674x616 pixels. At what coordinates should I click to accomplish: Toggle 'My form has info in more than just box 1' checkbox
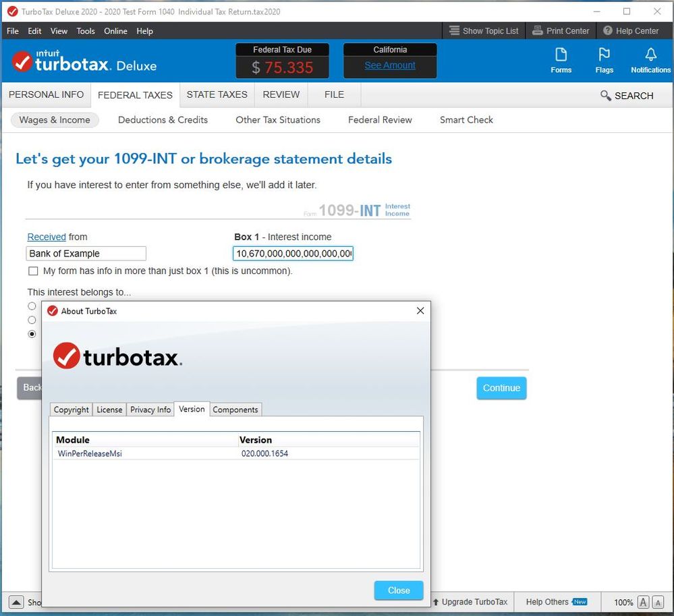coord(33,271)
